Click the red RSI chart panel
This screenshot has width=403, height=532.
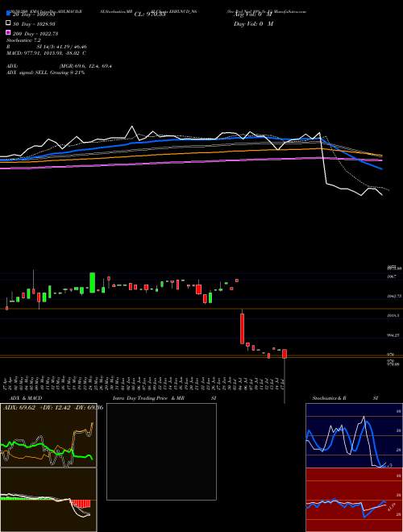coord(354,500)
